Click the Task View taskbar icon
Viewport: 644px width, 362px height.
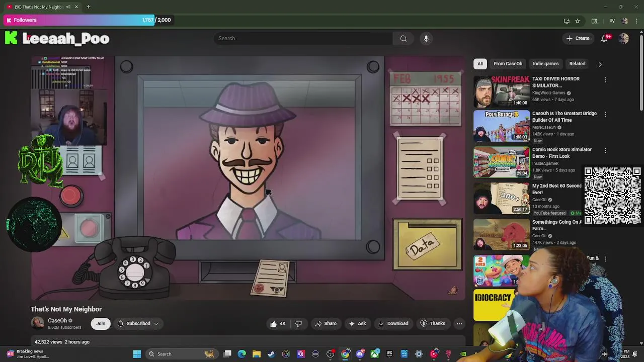pyautogui.click(x=227, y=354)
